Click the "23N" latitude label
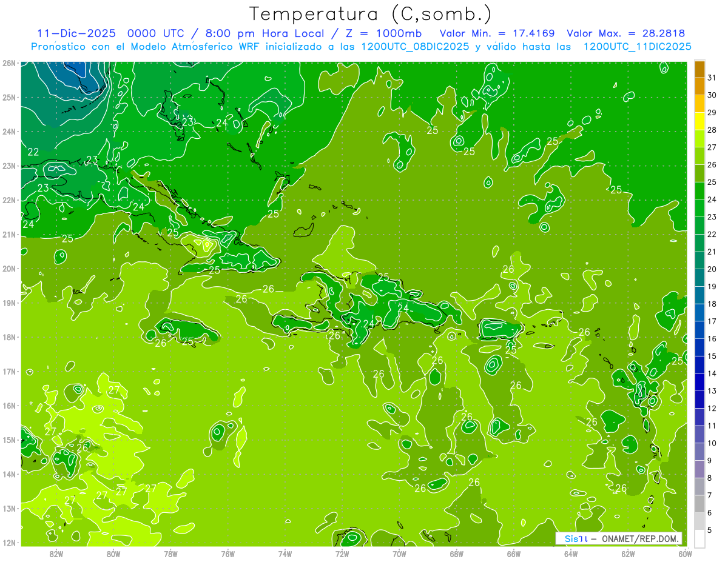This screenshot has height=562, width=728. 8,166
